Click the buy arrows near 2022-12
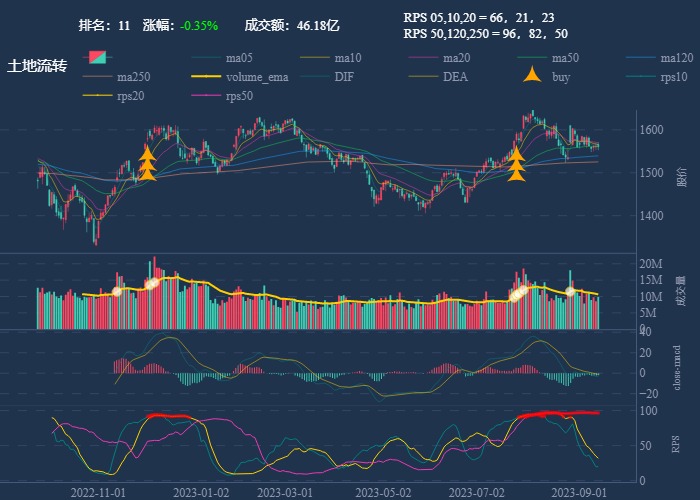Viewport: 700px width, 500px height. 147,164
